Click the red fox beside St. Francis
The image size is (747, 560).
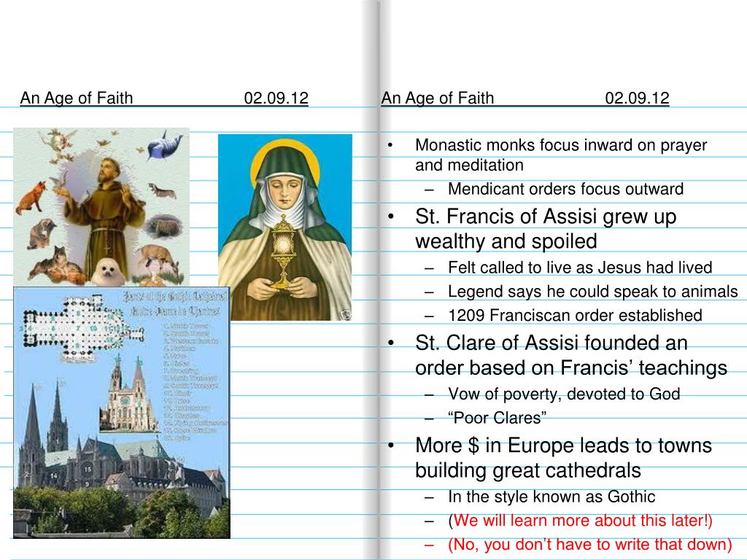point(34,197)
